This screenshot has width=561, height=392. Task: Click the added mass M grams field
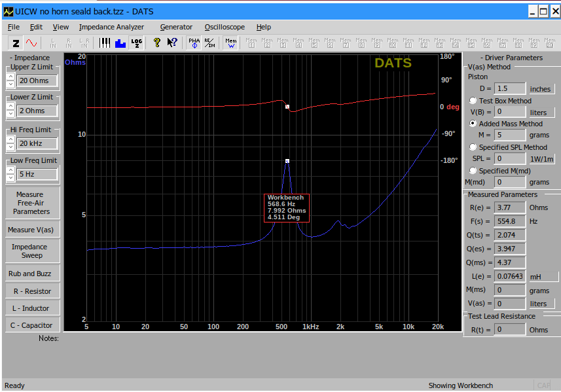(510, 135)
